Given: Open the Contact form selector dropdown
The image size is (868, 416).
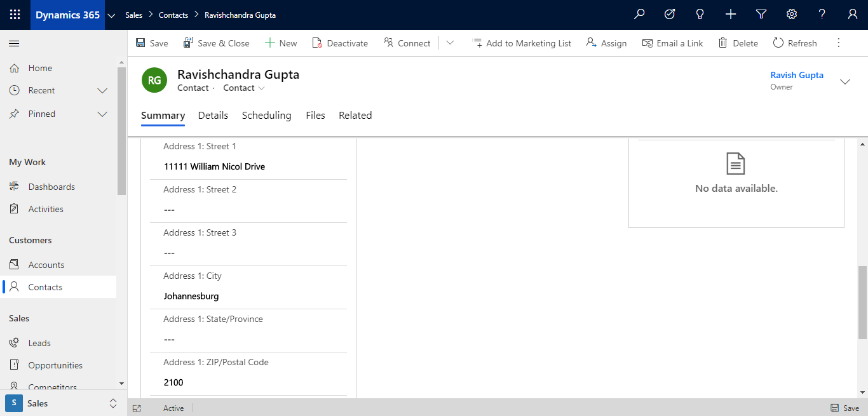Looking at the screenshot, I should tap(244, 88).
